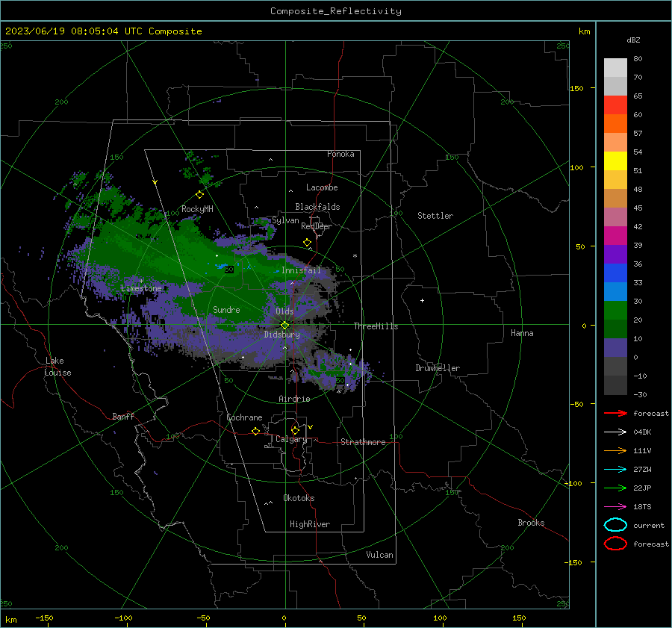Click the Cochrane label

click(x=244, y=417)
